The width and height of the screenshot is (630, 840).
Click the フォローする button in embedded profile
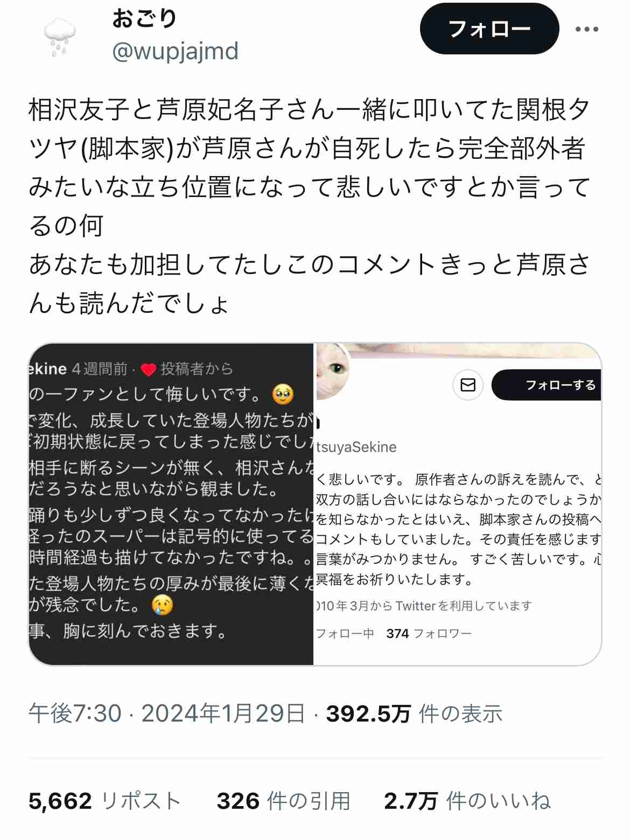[x=547, y=385]
